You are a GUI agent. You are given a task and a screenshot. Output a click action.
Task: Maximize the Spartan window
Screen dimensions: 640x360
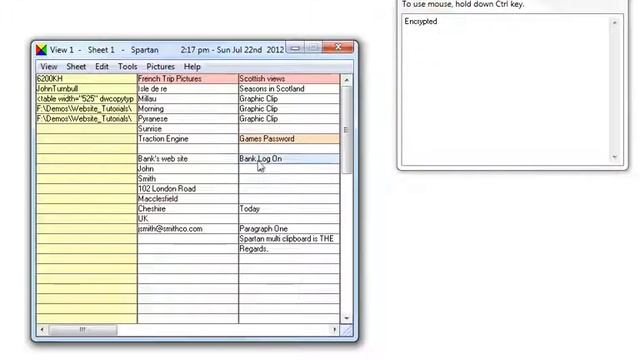(x=313, y=48)
